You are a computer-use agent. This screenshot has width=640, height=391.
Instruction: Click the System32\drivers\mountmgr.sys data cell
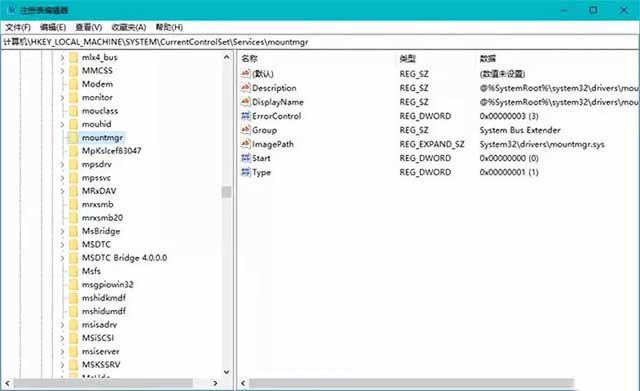[x=542, y=144]
